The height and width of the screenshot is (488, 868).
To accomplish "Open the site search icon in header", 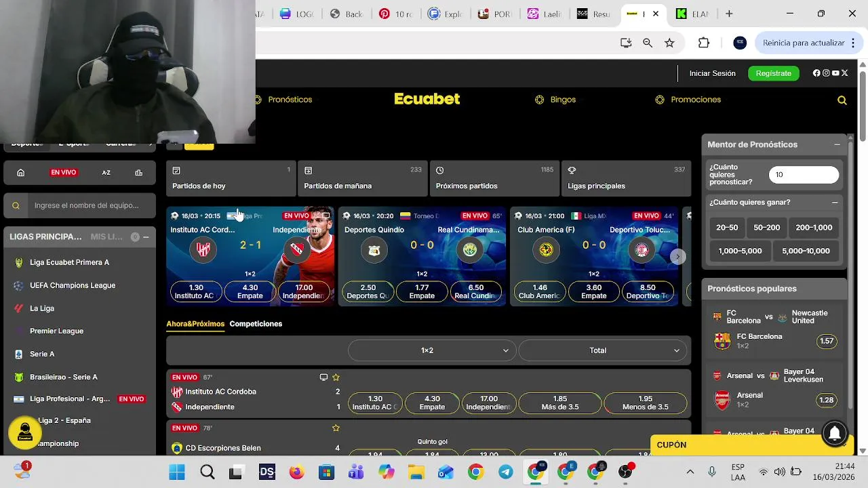I will (x=842, y=100).
